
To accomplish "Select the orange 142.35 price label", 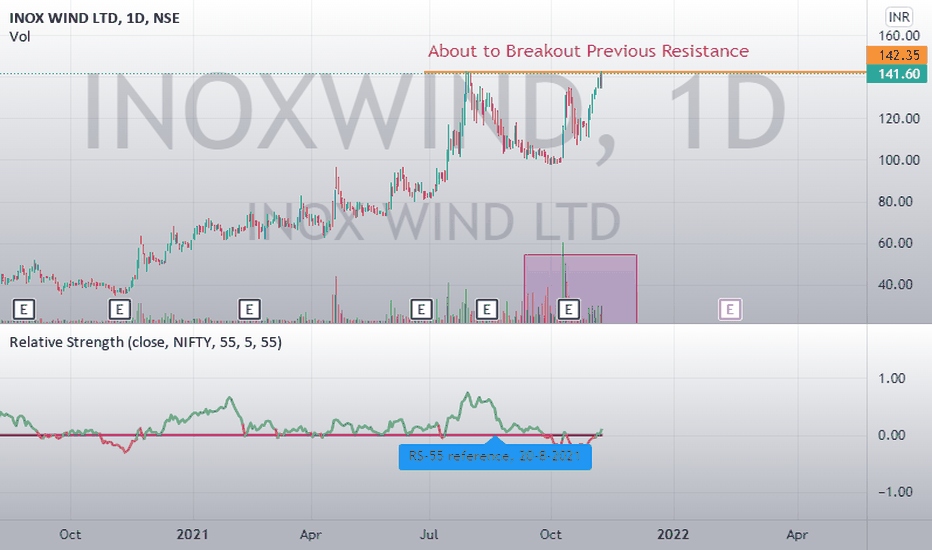I will (x=897, y=55).
